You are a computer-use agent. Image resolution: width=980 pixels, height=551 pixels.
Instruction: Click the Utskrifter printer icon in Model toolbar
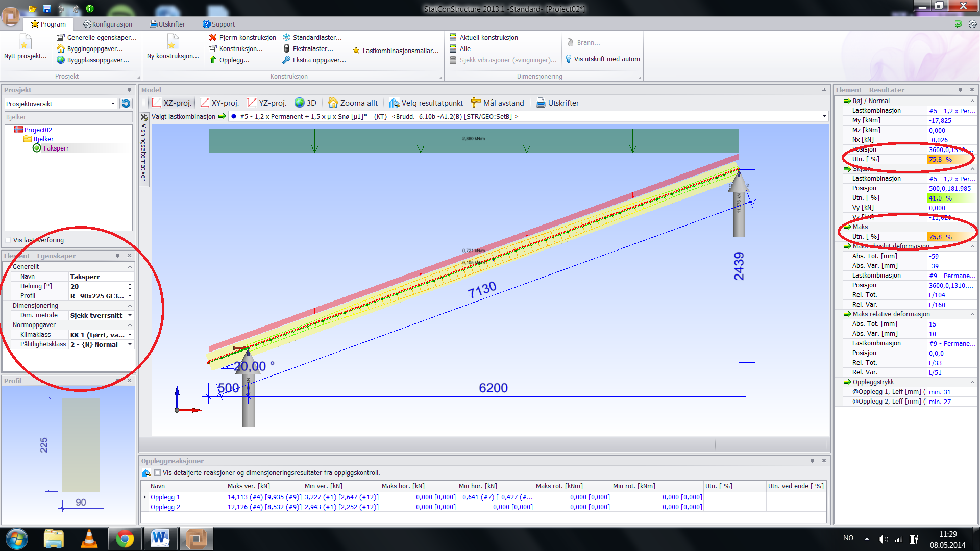[x=541, y=103]
